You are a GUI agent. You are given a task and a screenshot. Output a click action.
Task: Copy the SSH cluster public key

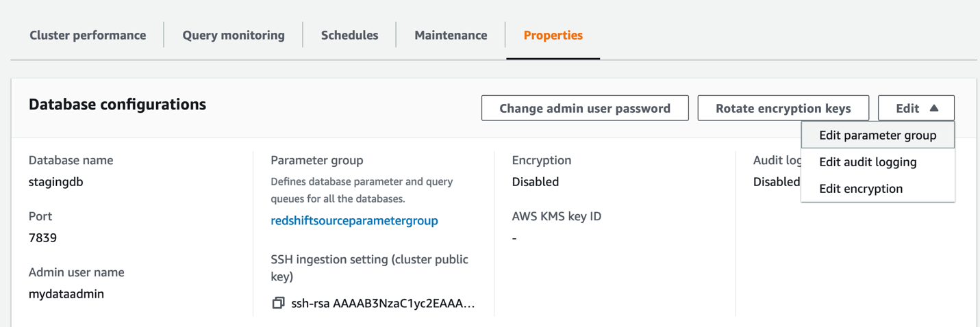click(278, 303)
